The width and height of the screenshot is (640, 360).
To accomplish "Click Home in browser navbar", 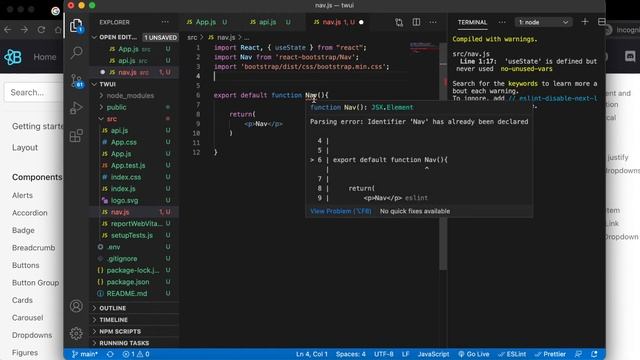I will [44, 57].
